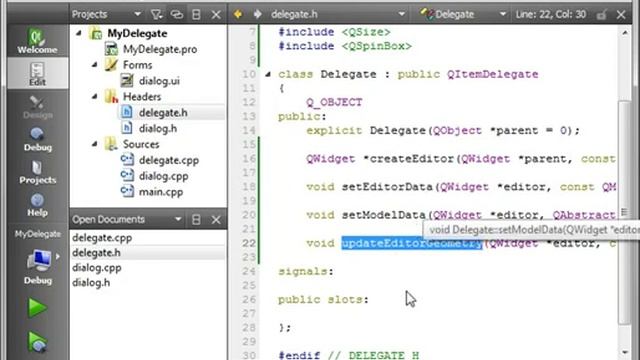Image resolution: width=640 pixels, height=360 pixels.
Task: Click the Q_OBJECT macro on line 12
Action: pyautogui.click(x=334, y=102)
